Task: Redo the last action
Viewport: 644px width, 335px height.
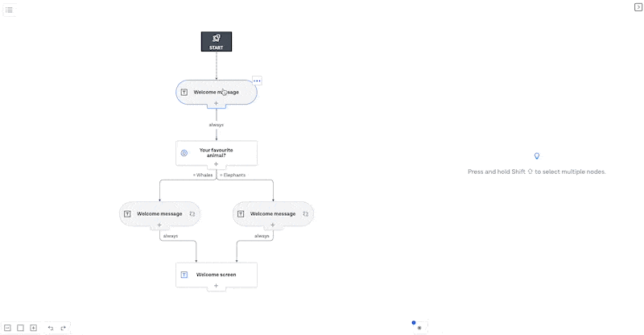Action: [64, 328]
